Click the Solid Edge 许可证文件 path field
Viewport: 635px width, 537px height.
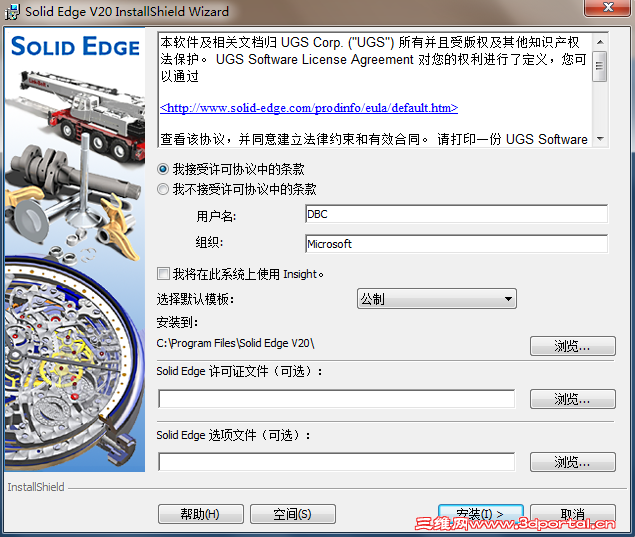pos(337,399)
